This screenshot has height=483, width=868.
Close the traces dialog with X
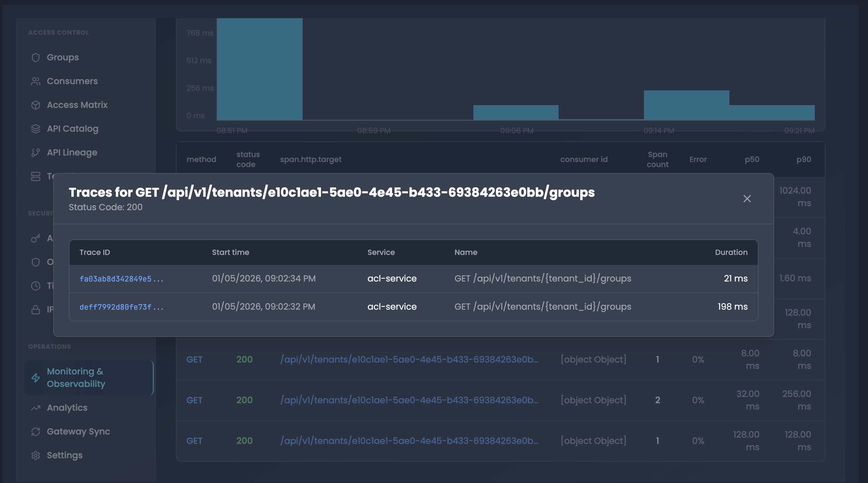click(x=747, y=199)
